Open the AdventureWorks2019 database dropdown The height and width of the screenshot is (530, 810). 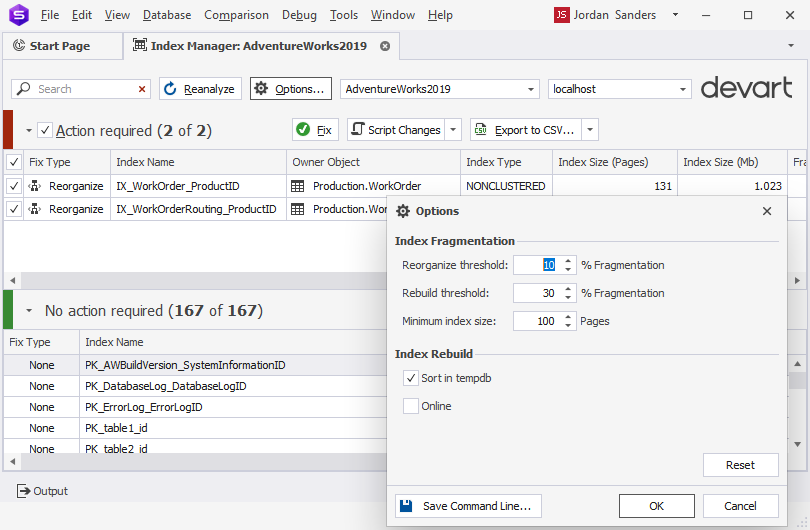point(531,89)
